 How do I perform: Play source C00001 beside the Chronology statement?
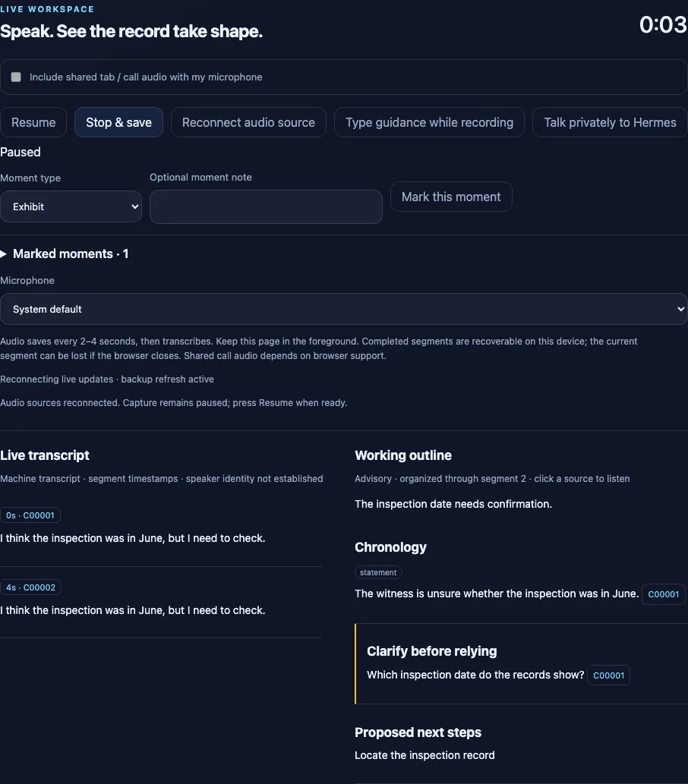[664, 594]
